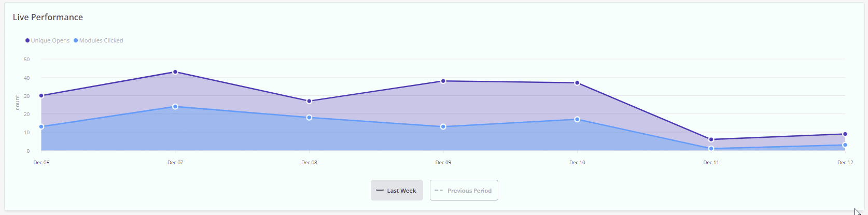This screenshot has width=868, height=215.
Task: Click the Modules Clicked point on Dec 08
Action: [x=309, y=118]
